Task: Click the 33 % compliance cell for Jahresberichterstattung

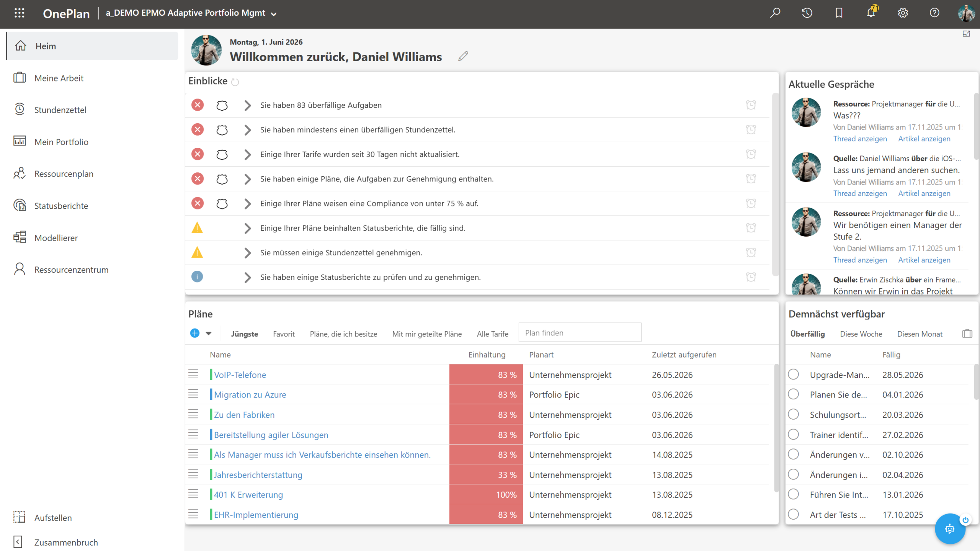Action: (486, 474)
